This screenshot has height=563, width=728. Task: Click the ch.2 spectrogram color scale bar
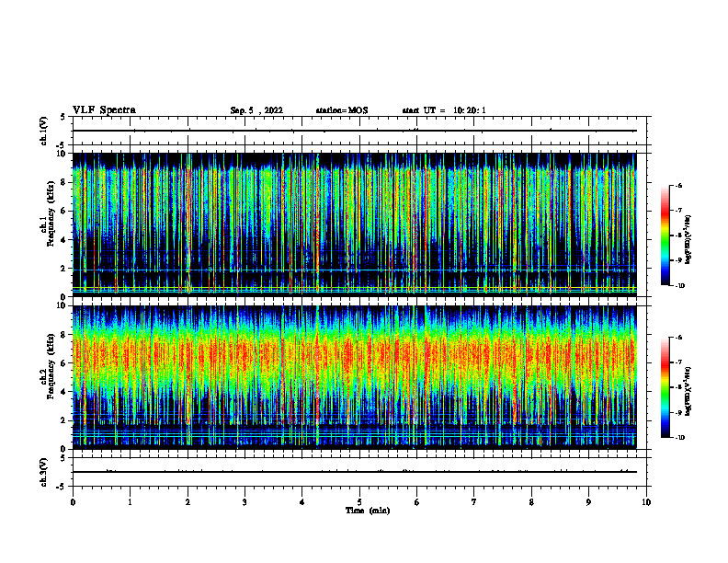tap(665, 387)
